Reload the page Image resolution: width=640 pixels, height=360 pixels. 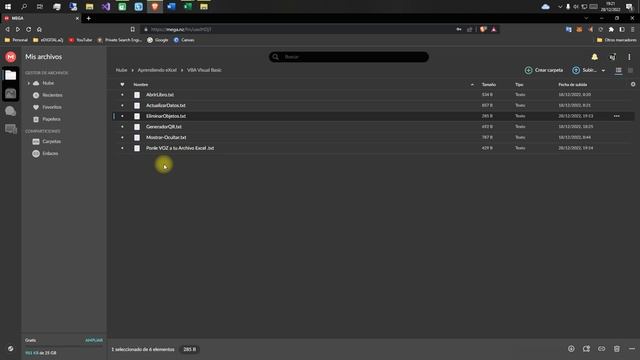pos(29,29)
